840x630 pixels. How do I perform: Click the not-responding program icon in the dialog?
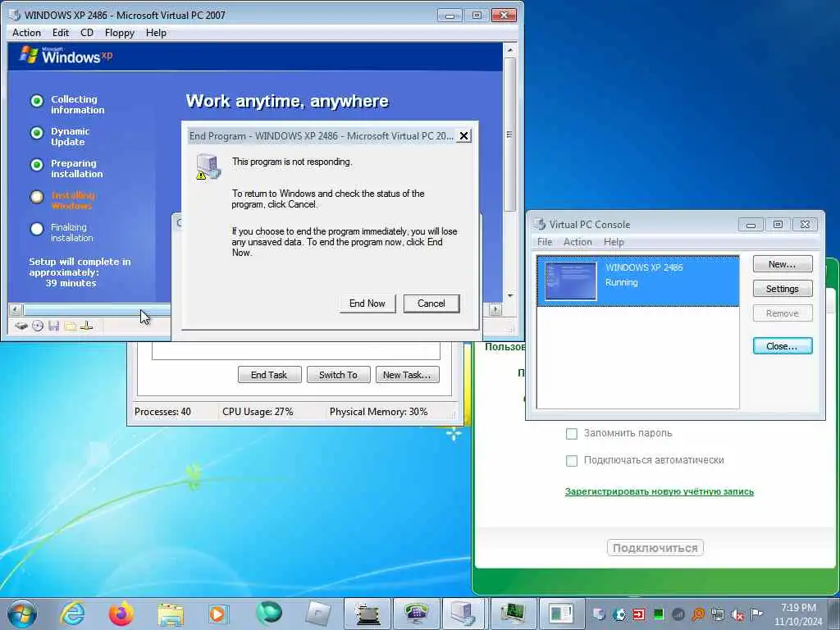pos(208,167)
